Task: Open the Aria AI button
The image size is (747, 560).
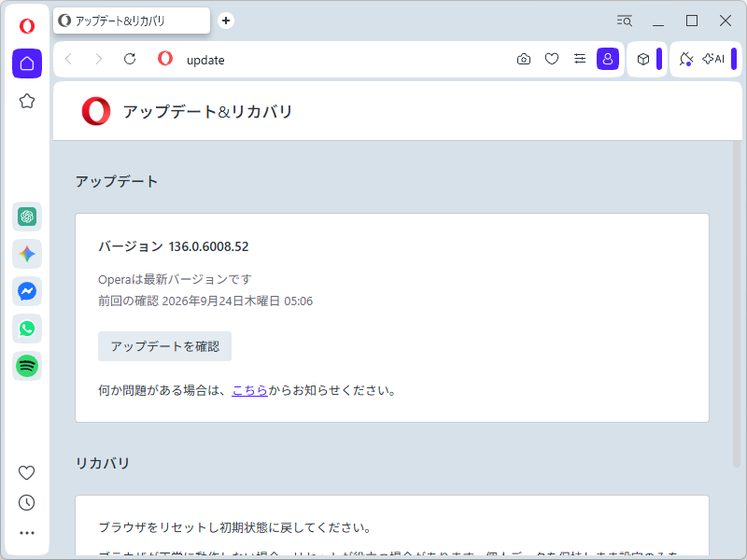Action: click(x=713, y=59)
